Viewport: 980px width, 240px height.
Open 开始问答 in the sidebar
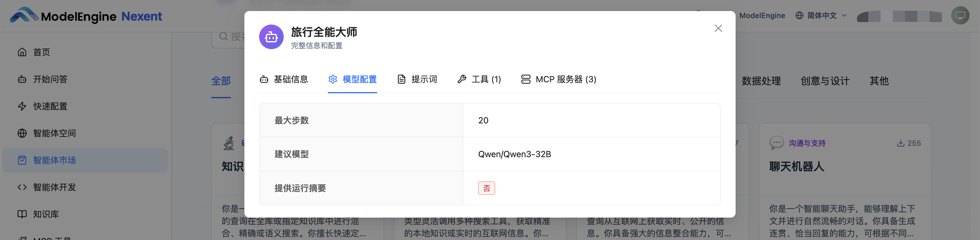pyautogui.click(x=85, y=79)
